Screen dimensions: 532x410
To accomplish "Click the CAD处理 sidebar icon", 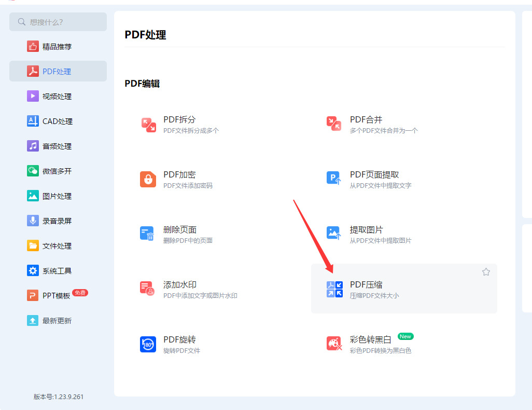I will coord(33,121).
